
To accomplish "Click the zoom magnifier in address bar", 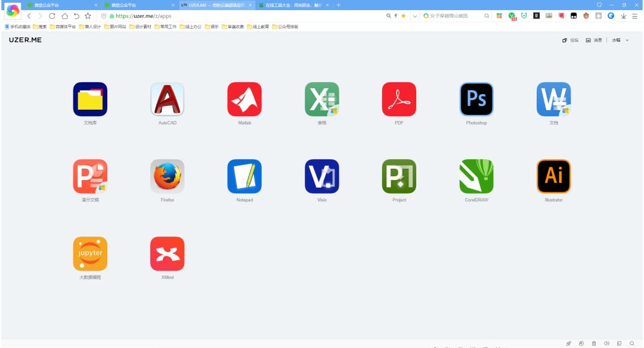I will pos(389,16).
